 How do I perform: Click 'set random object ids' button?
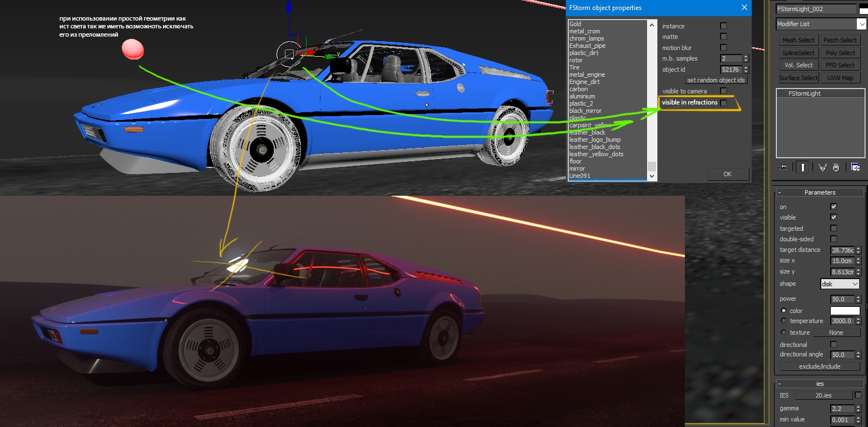(716, 80)
